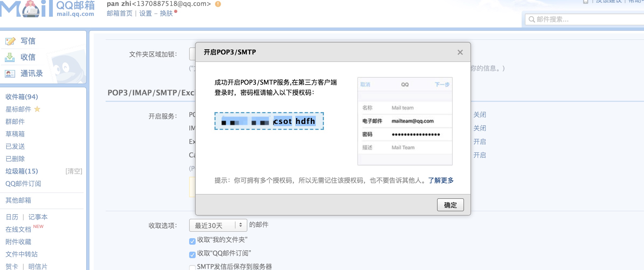Image resolution: width=644 pixels, height=270 pixels.
Task: Open the 最近30天 dropdown
Action: [218, 225]
